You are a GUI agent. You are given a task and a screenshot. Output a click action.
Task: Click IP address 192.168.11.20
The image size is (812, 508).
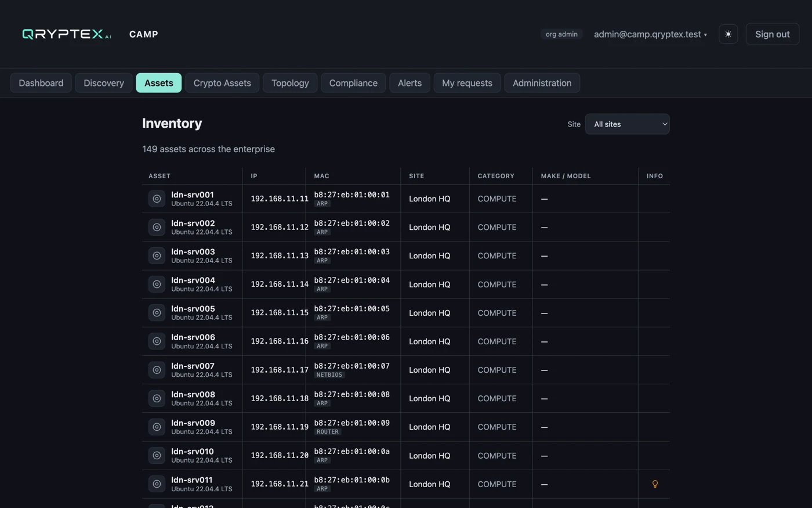tap(280, 455)
